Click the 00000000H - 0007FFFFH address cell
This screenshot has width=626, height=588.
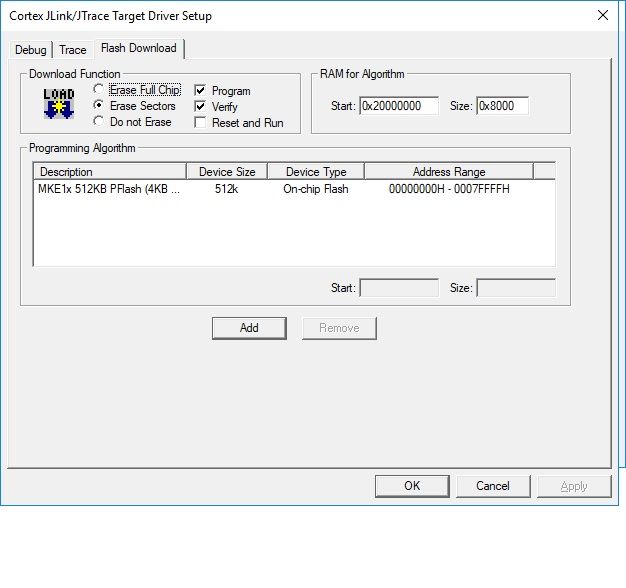(449, 189)
